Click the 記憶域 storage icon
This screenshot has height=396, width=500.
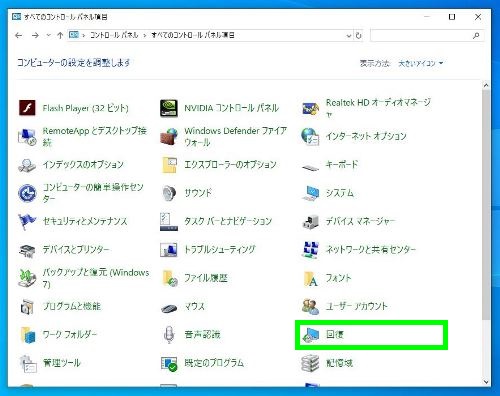tap(310, 363)
